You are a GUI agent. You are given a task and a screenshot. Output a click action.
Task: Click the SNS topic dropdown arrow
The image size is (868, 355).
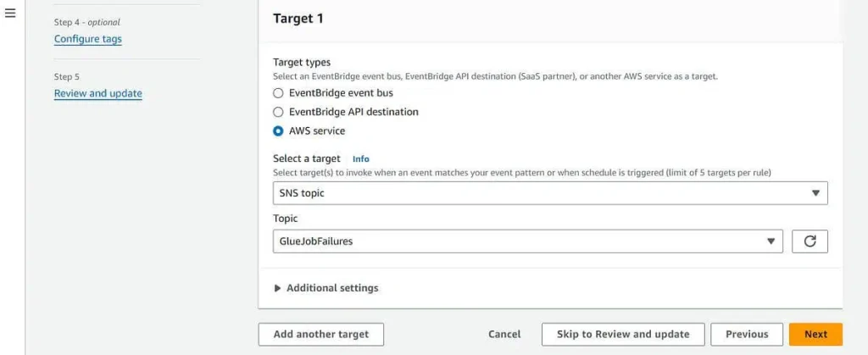[x=815, y=193]
